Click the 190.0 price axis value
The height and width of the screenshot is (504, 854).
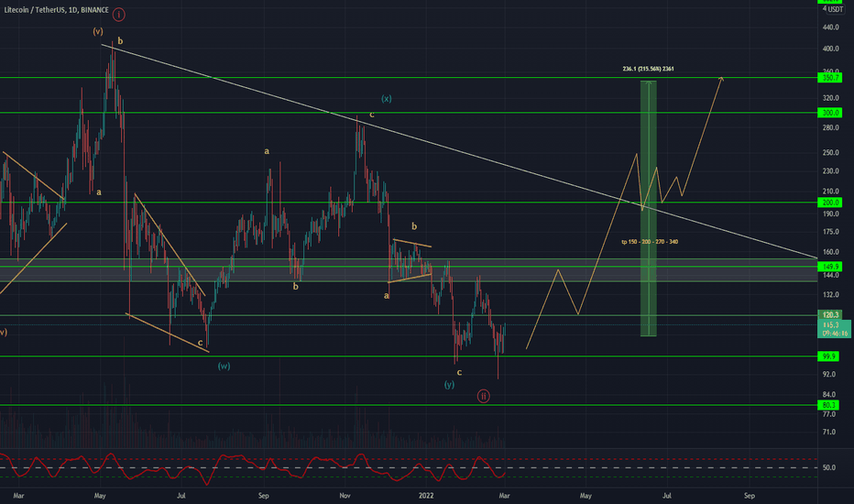point(830,214)
